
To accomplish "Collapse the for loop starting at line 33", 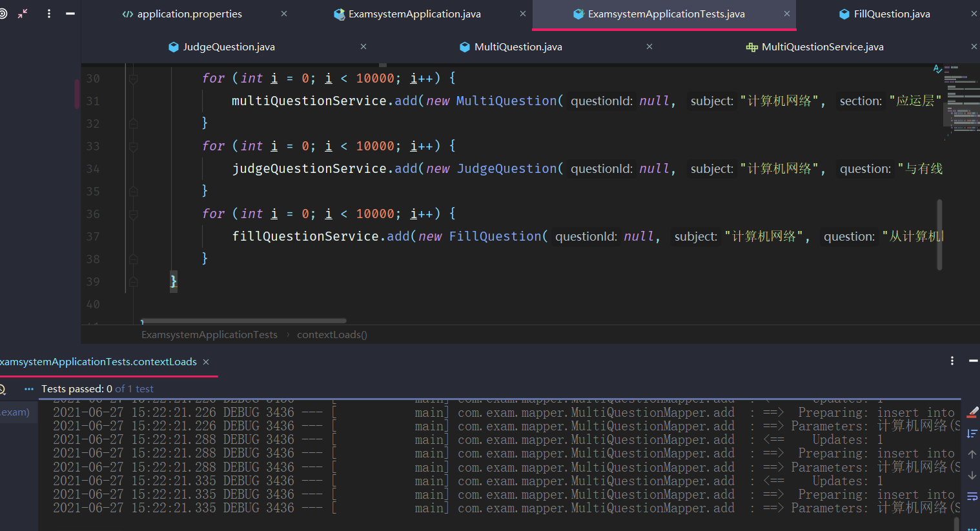I will [x=133, y=146].
